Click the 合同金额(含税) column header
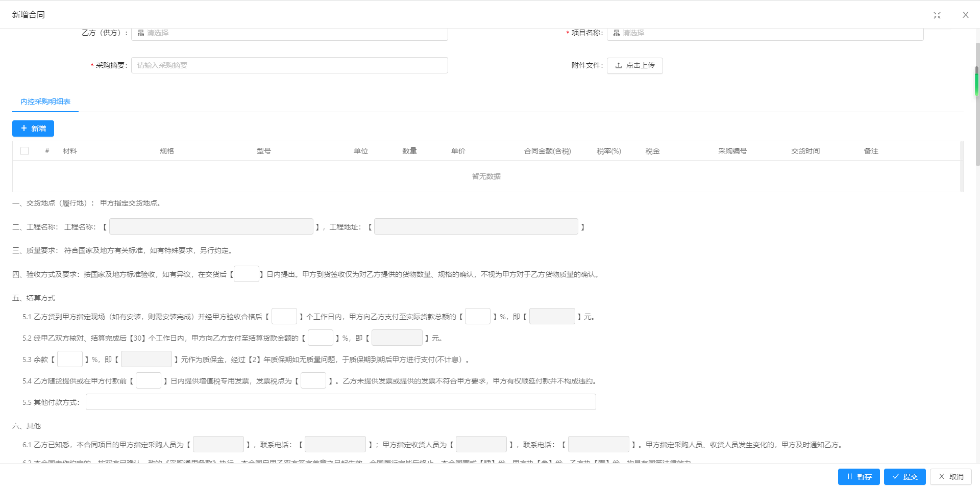The width and height of the screenshot is (980, 488). (548, 151)
